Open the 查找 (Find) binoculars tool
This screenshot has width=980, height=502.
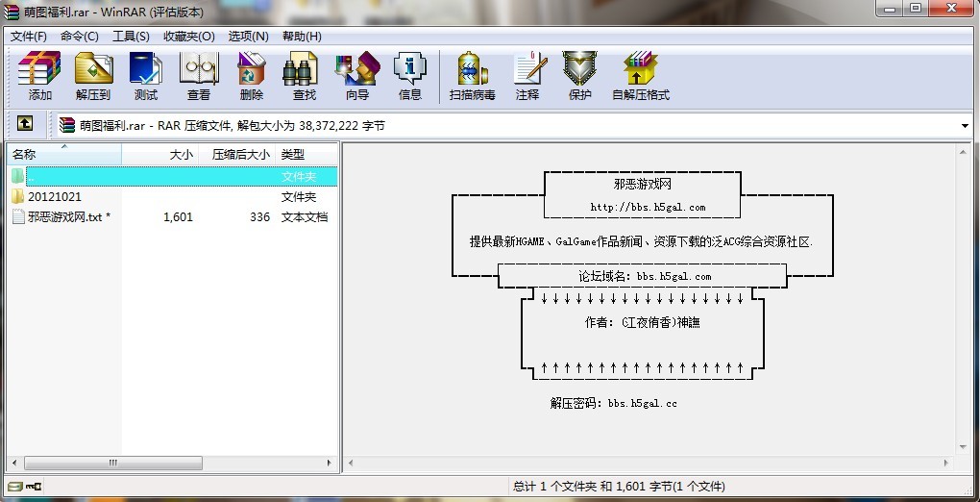[x=304, y=76]
